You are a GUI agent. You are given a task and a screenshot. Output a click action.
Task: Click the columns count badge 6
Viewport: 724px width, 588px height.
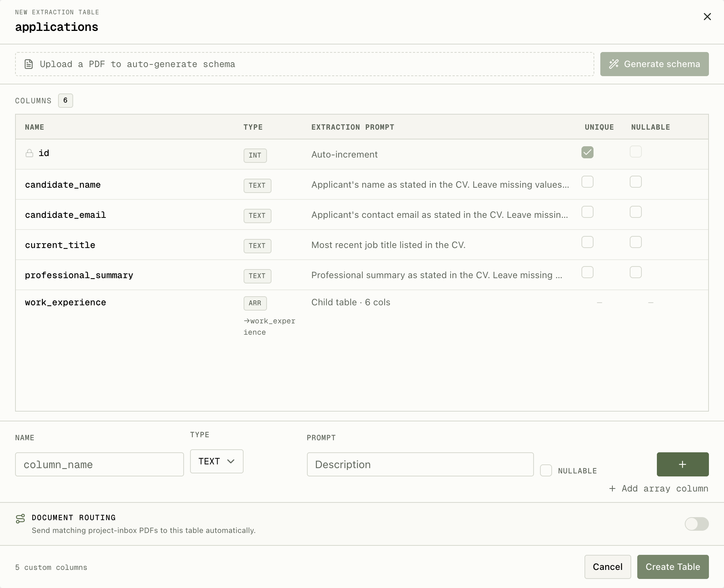[66, 101]
